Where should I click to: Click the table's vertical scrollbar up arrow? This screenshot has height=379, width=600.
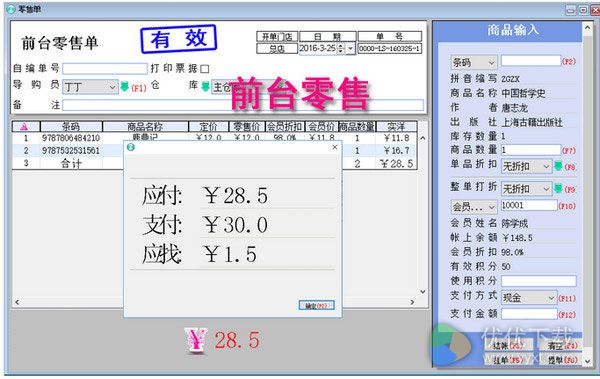click(423, 138)
